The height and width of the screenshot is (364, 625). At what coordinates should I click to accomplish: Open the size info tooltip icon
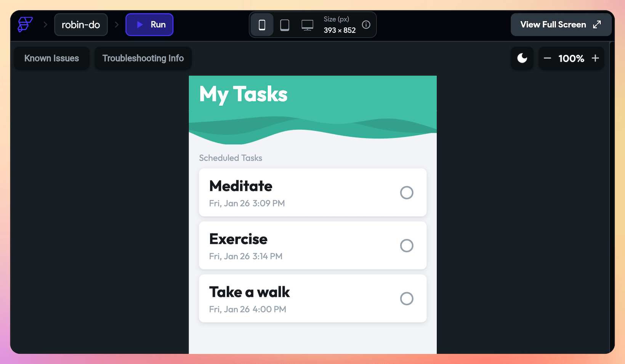(x=366, y=24)
